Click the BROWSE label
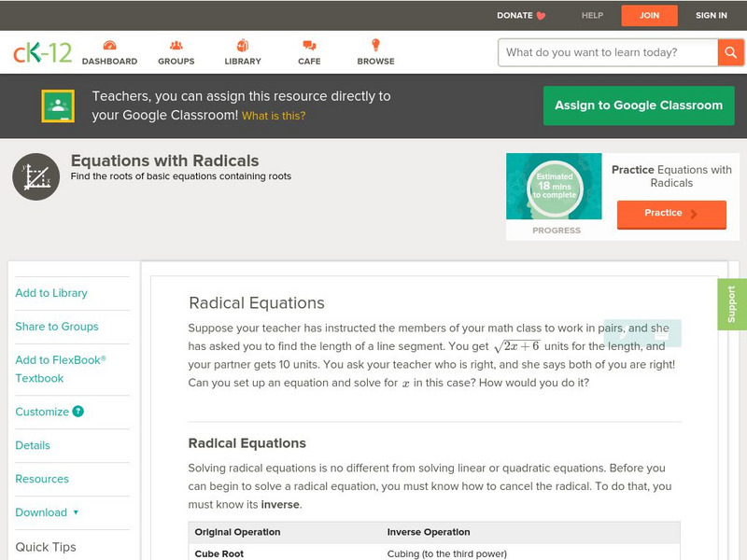This screenshot has width=747, height=560. pos(375,62)
